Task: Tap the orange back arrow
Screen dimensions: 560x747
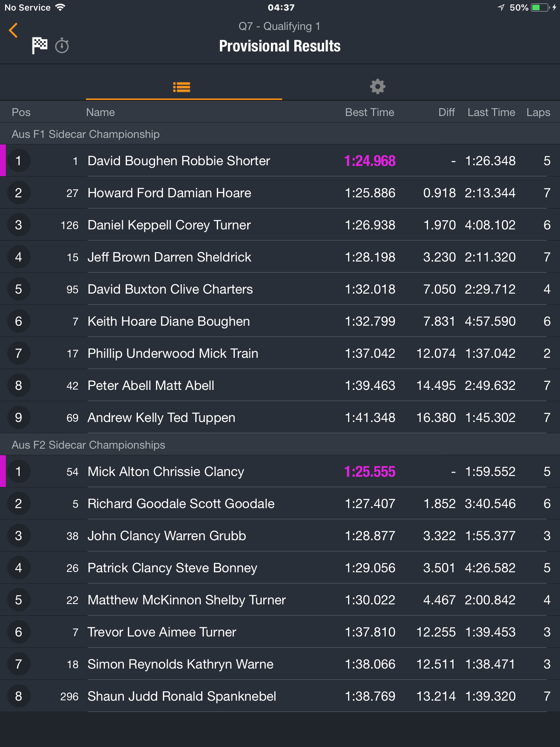Action: point(13,30)
